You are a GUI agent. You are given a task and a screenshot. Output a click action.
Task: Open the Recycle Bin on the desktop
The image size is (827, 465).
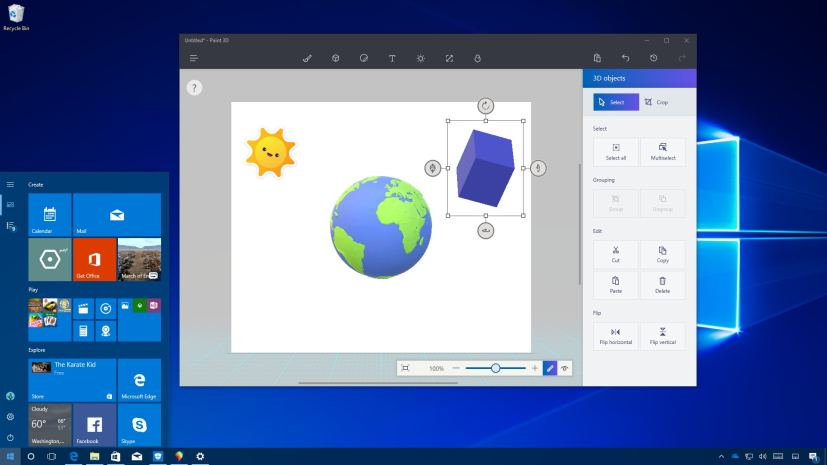pos(16,17)
